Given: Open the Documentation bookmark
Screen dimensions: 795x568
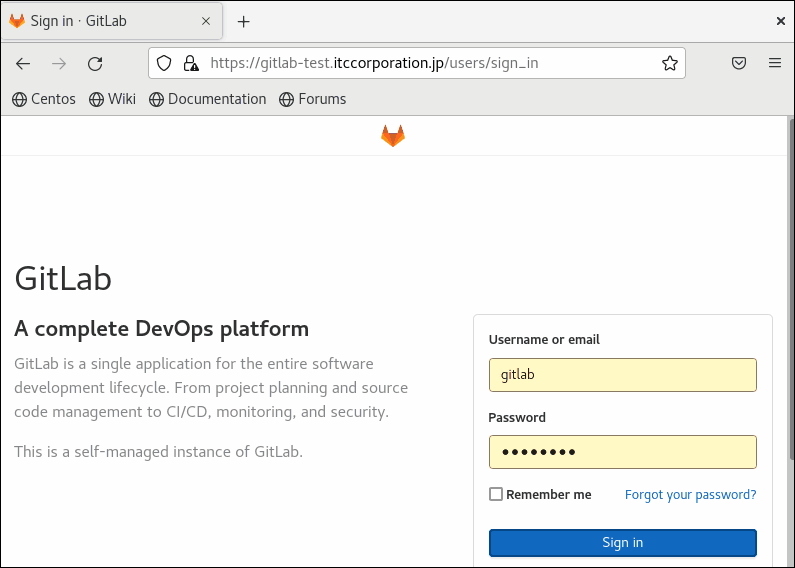Looking at the screenshot, I should click(207, 99).
